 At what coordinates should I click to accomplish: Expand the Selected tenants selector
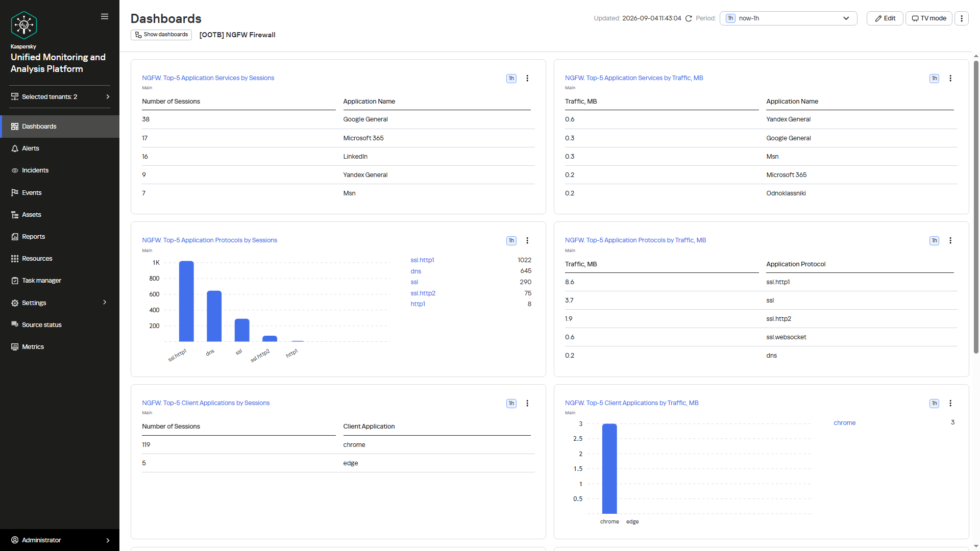(x=60, y=97)
